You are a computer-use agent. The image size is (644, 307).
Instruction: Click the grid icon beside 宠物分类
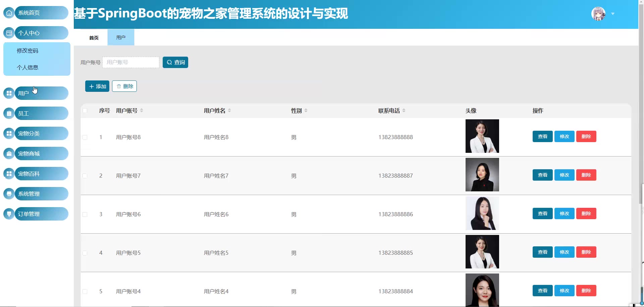pyautogui.click(x=9, y=133)
